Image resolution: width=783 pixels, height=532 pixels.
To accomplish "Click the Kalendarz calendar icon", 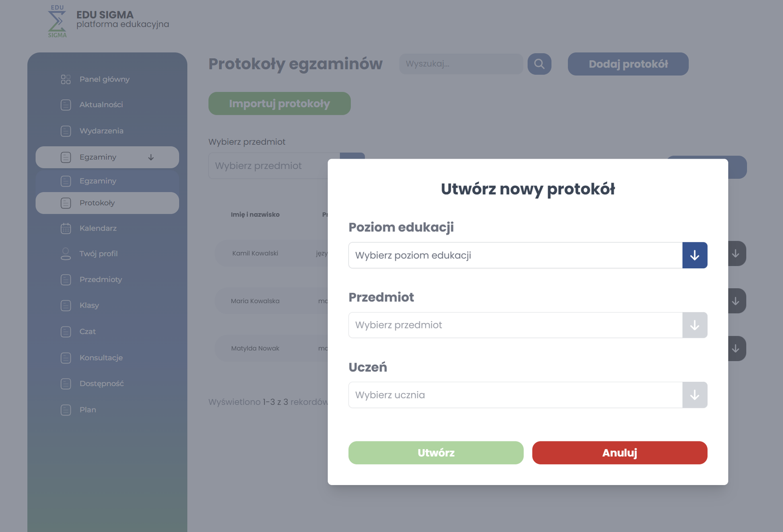I will pyautogui.click(x=66, y=229).
